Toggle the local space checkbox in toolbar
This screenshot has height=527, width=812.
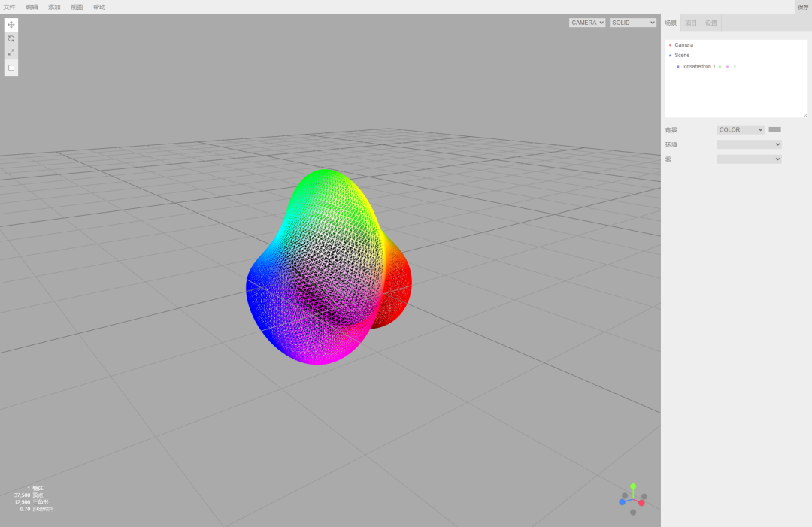(11, 68)
